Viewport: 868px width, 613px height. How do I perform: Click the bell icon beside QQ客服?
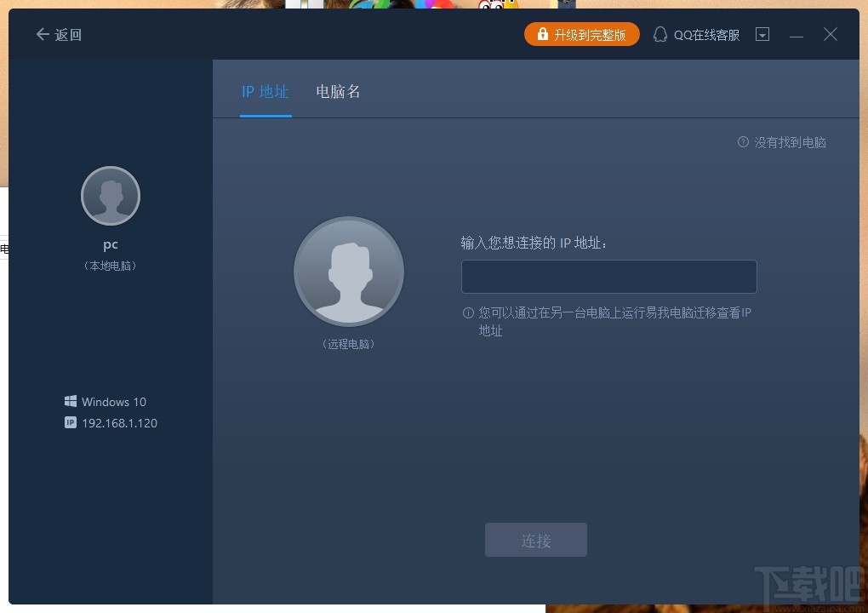click(660, 34)
